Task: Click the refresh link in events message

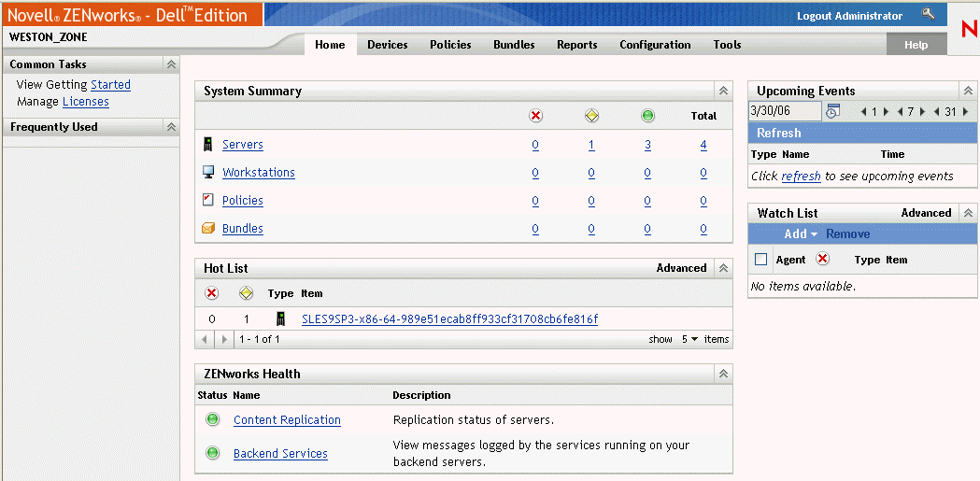Action: click(x=801, y=177)
